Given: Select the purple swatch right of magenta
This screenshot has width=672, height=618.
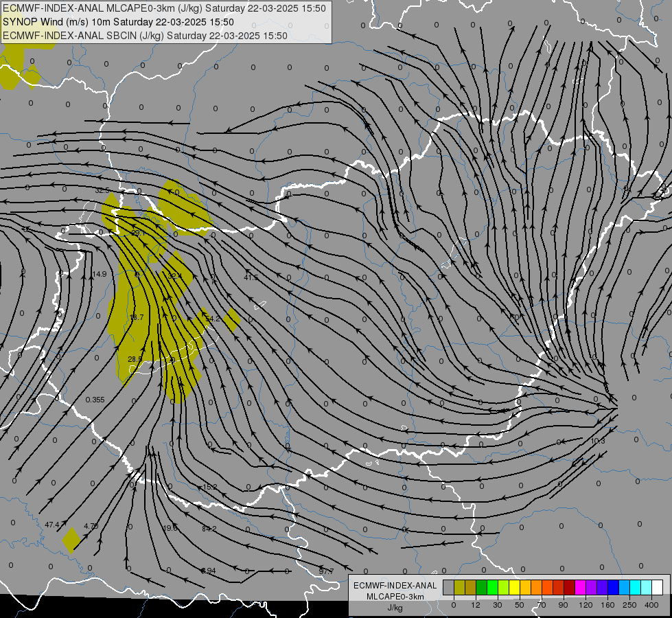Looking at the screenshot, I should point(592,587).
